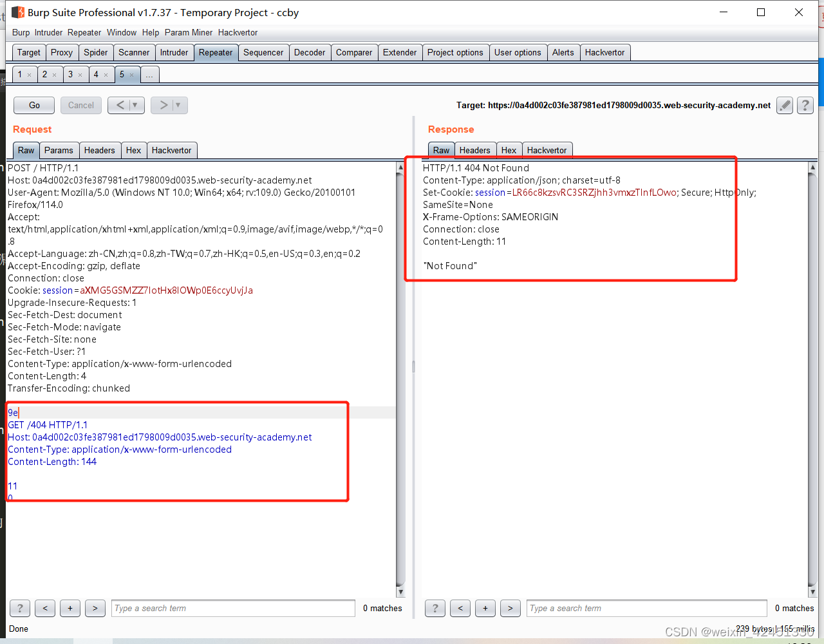Open the Window menu
The image size is (824, 644).
click(122, 32)
